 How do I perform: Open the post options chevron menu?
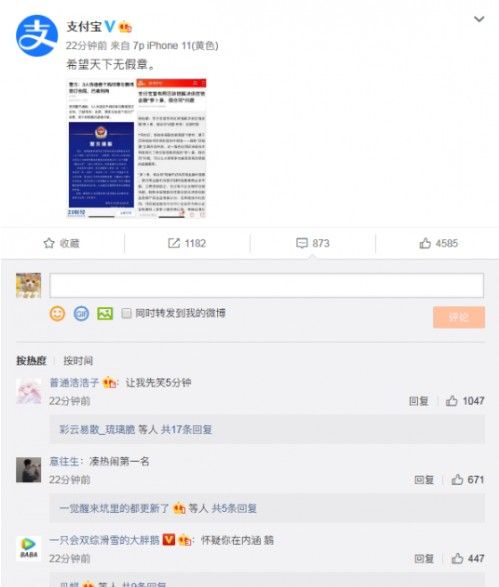479,19
